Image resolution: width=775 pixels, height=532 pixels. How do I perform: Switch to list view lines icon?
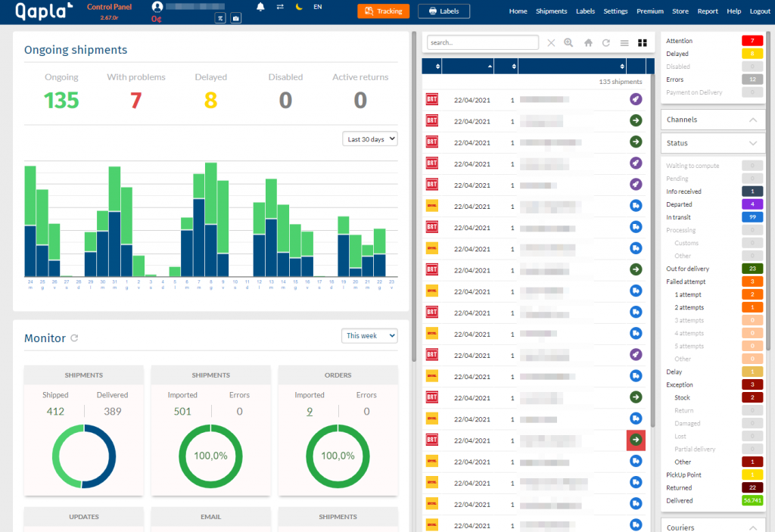click(624, 43)
